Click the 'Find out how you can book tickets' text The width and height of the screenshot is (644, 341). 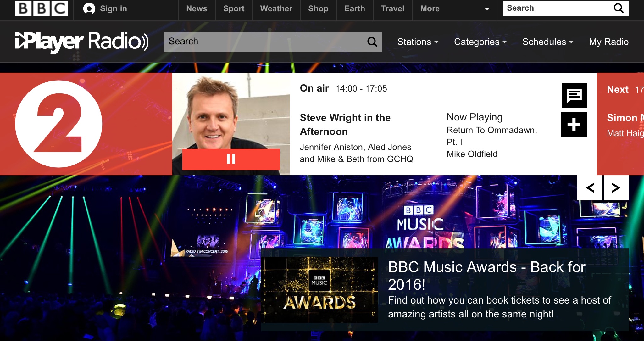[x=499, y=307]
